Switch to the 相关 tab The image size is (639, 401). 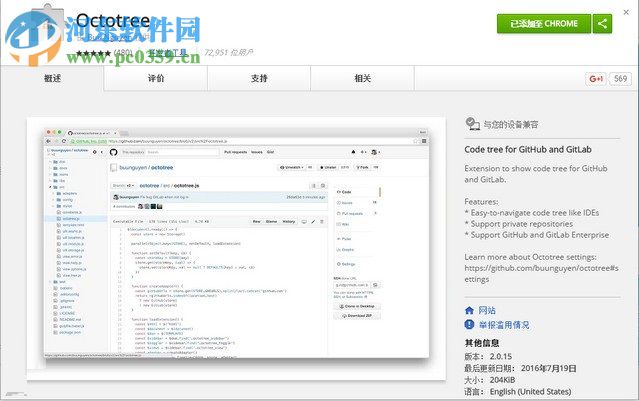[x=362, y=78]
